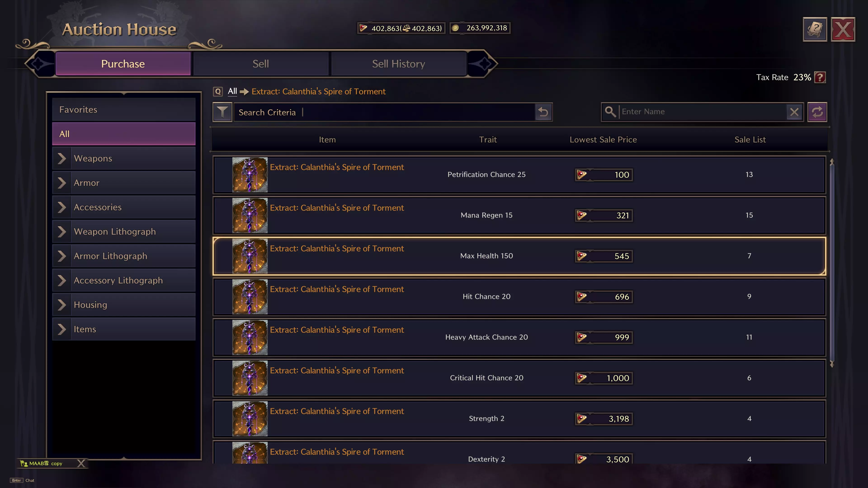This screenshot has width=868, height=488.
Task: Close the MAAB copy chat tab
Action: 81,463
